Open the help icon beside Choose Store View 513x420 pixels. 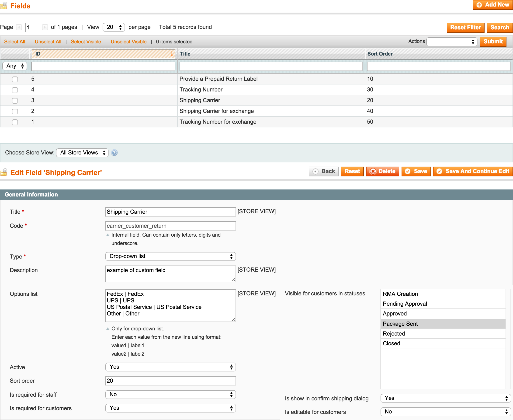click(114, 153)
